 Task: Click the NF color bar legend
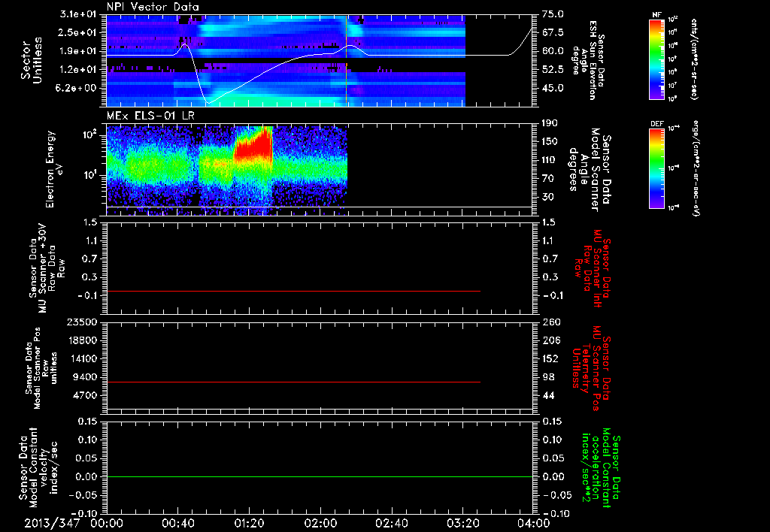click(x=657, y=59)
